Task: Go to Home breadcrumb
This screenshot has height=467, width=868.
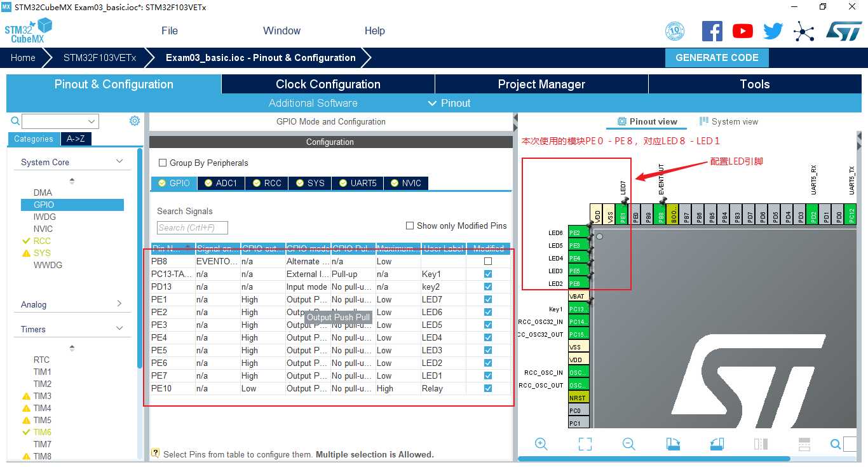Action: 23,57
